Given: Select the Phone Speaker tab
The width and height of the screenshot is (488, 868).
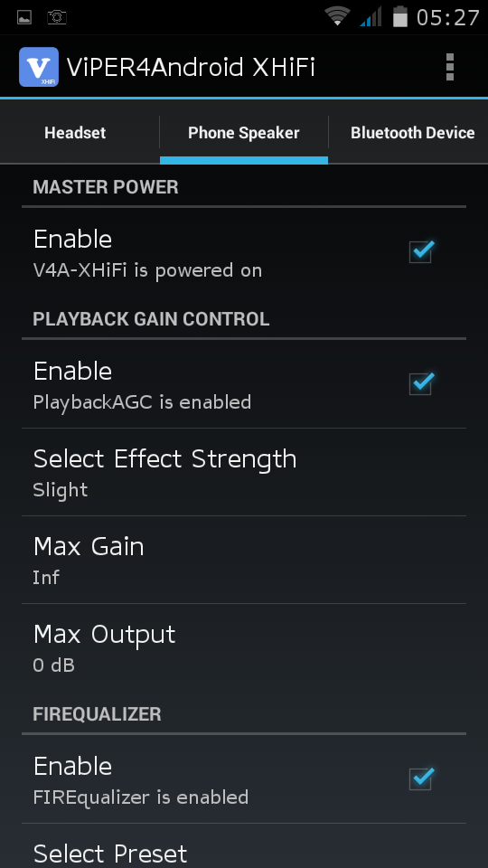Looking at the screenshot, I should [244, 133].
